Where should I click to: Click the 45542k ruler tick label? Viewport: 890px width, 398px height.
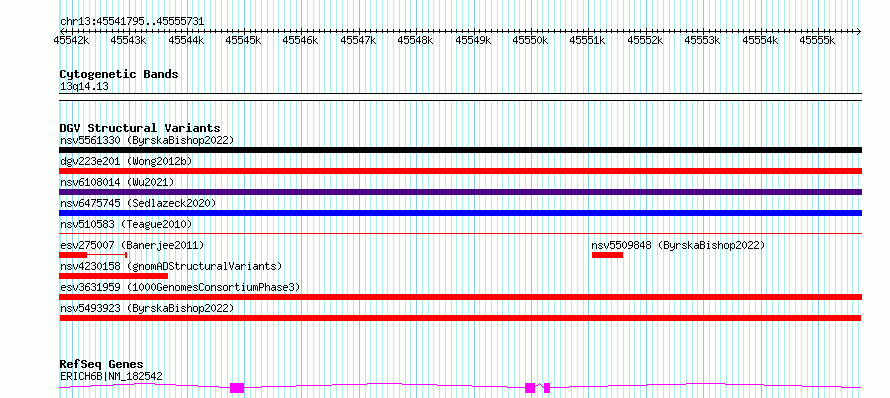pyautogui.click(x=71, y=40)
